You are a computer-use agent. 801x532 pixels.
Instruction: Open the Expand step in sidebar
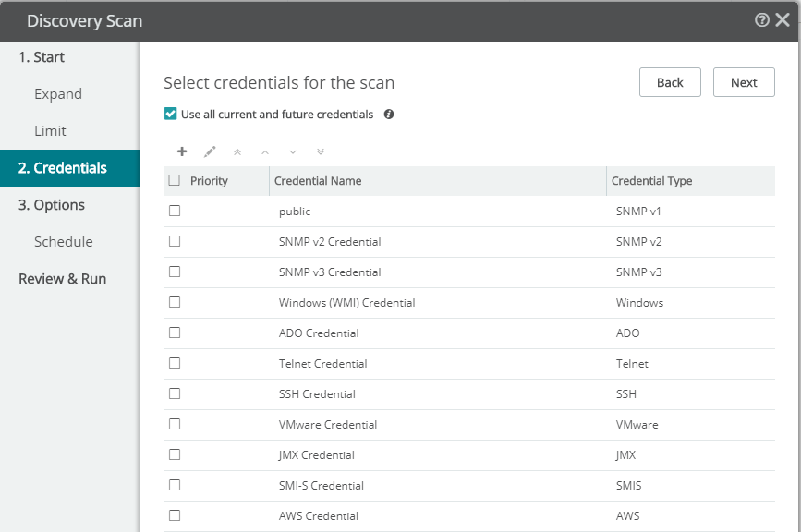(x=58, y=94)
